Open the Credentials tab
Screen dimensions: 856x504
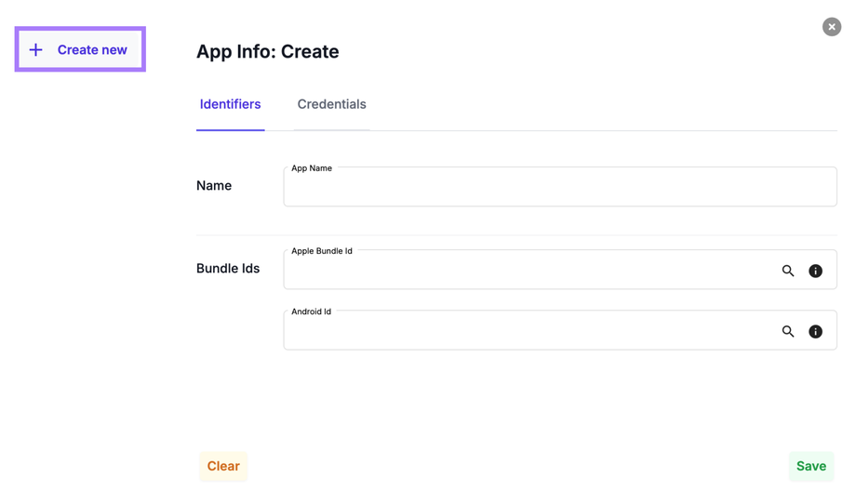pos(331,104)
